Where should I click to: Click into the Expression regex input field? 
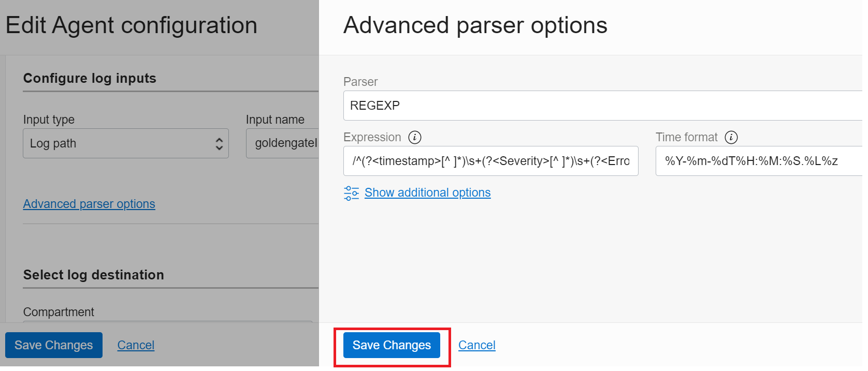pyautogui.click(x=490, y=161)
